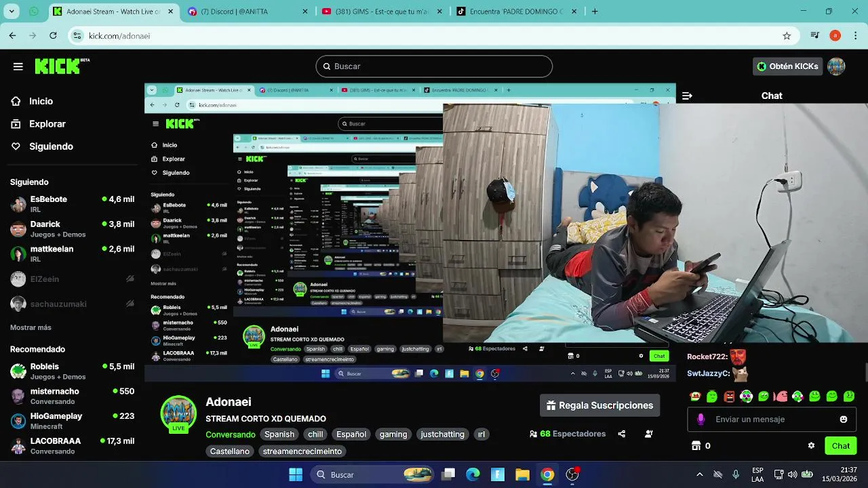Open mattkeelan channel in sidebar
This screenshot has height=488, width=868.
(x=72, y=253)
